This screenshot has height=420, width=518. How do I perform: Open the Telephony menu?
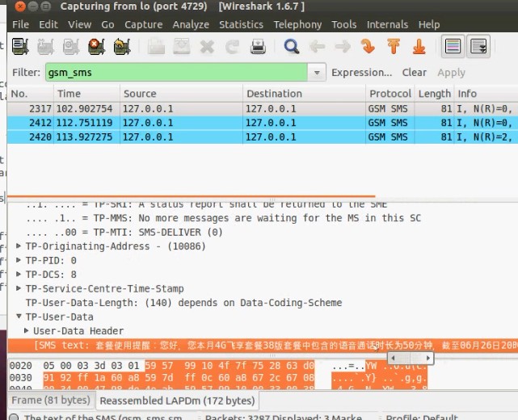(297, 24)
